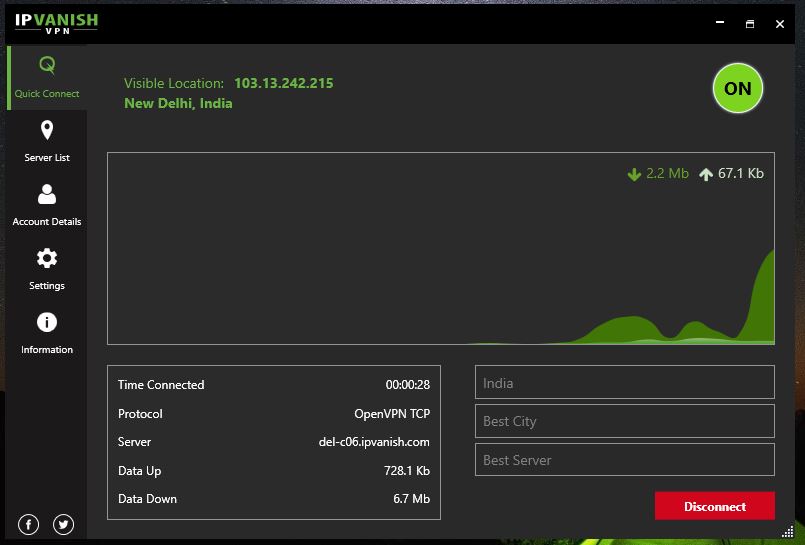The width and height of the screenshot is (805, 545).
Task: Click the 00:00:28 connected time value
Action: (x=408, y=385)
